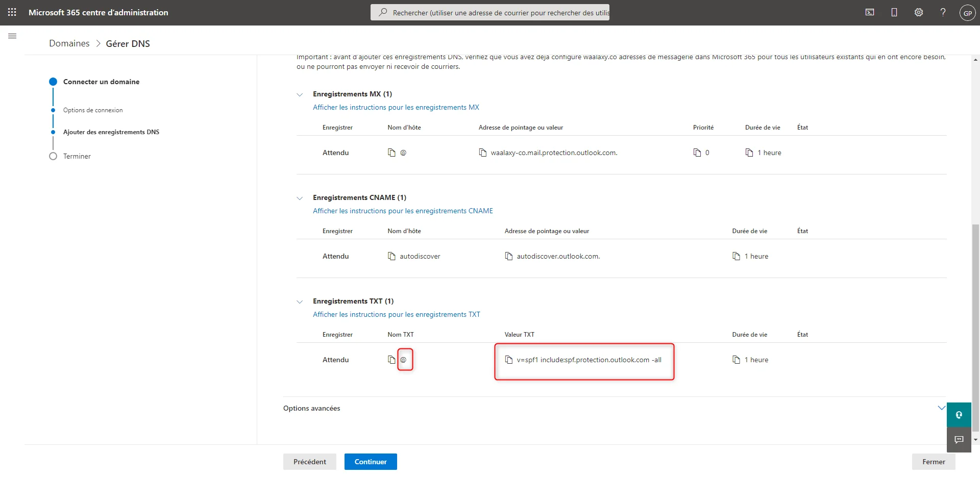The height and width of the screenshot is (478, 980).
Task: Click the Enregistrements CNAME (1) heading
Action: (x=359, y=197)
